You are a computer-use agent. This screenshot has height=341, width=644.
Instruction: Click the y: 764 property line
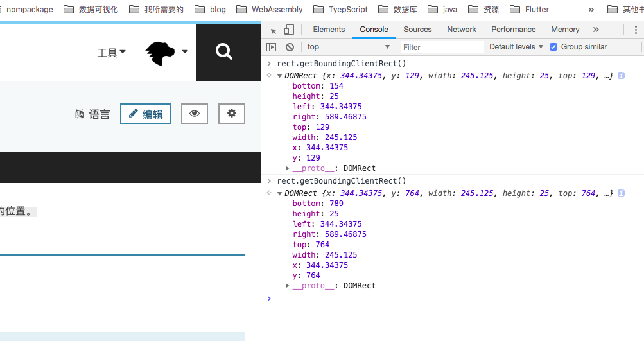(306, 275)
